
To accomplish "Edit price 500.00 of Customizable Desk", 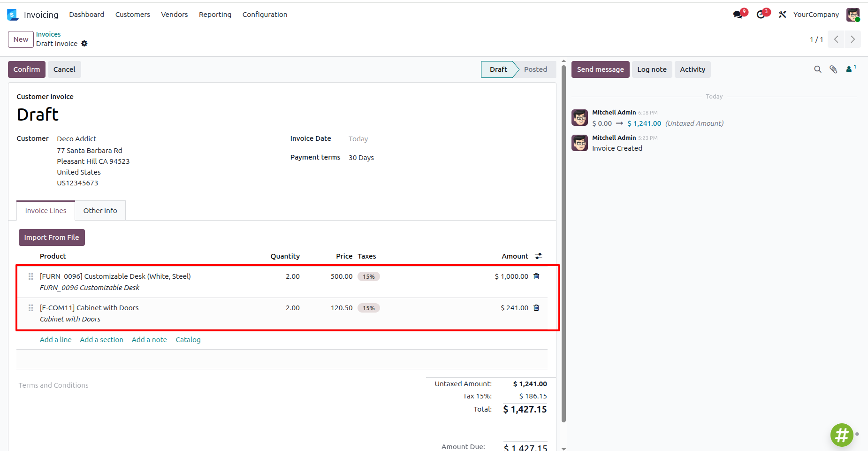I will (x=342, y=276).
